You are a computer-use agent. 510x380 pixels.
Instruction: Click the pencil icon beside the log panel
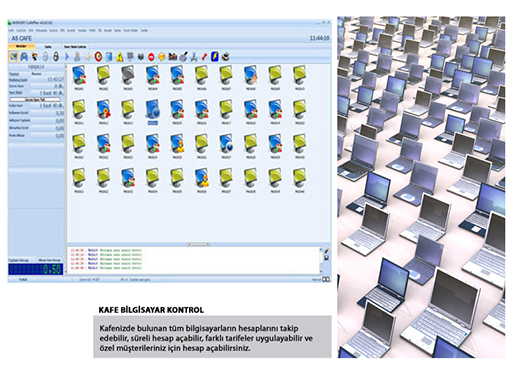pos(327,251)
